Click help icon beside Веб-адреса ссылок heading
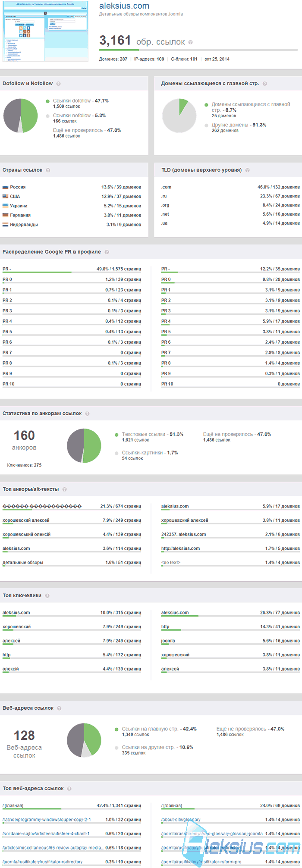The width and height of the screenshot is (302, 868). click(59, 708)
